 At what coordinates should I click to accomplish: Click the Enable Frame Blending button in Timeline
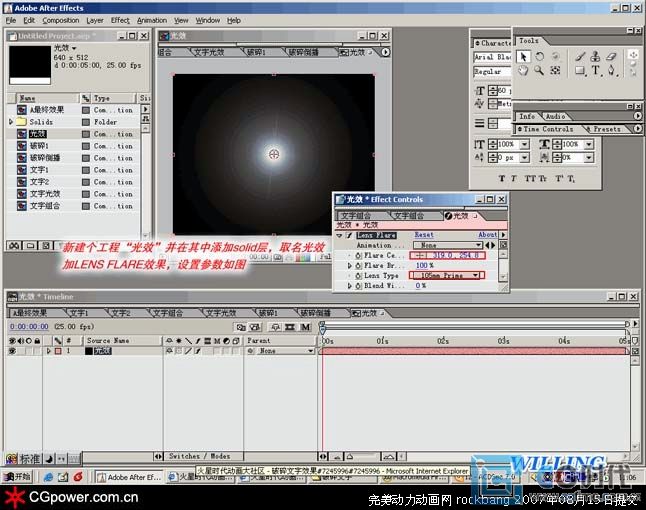point(290,327)
